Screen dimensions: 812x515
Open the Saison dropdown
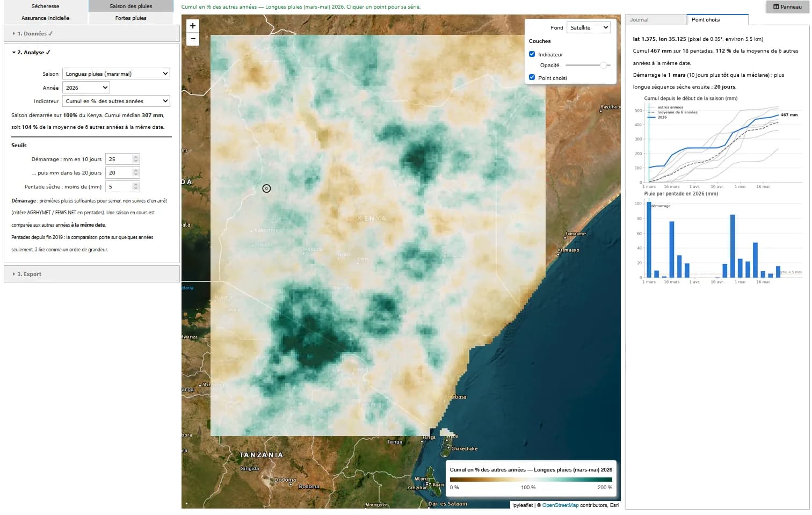pos(116,74)
